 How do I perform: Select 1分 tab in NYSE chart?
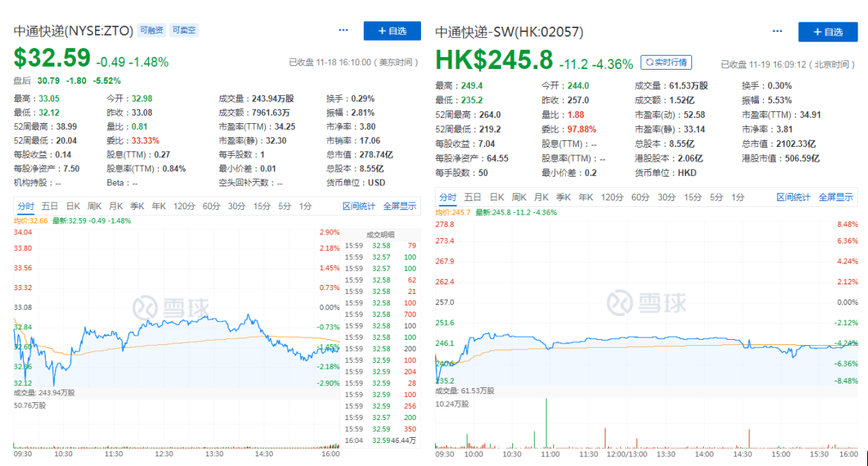[x=305, y=206]
